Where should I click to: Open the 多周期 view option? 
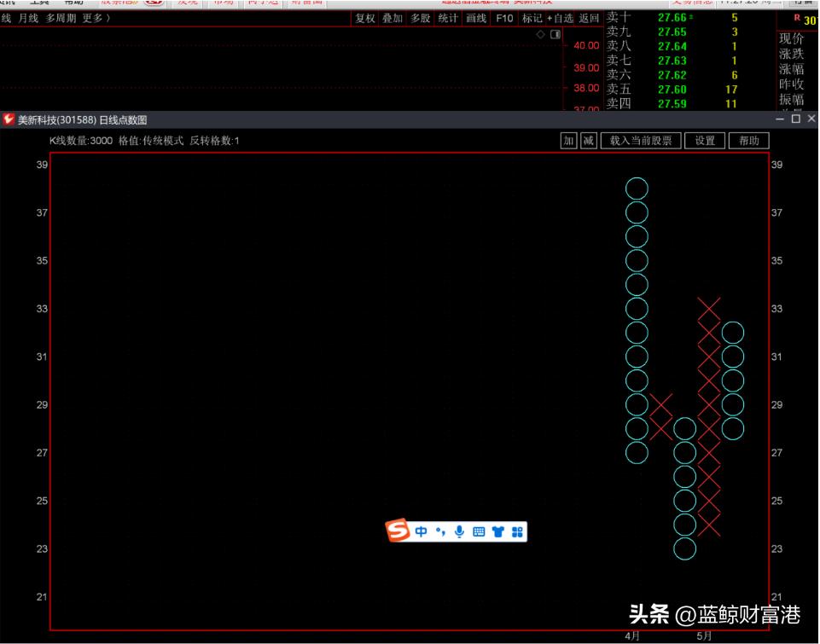click(x=61, y=18)
